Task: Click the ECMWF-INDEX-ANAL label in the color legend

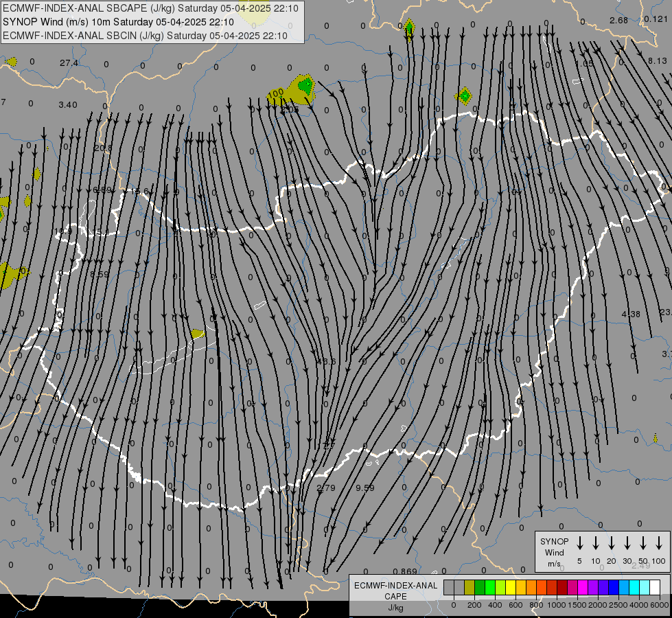Action: 395,586
